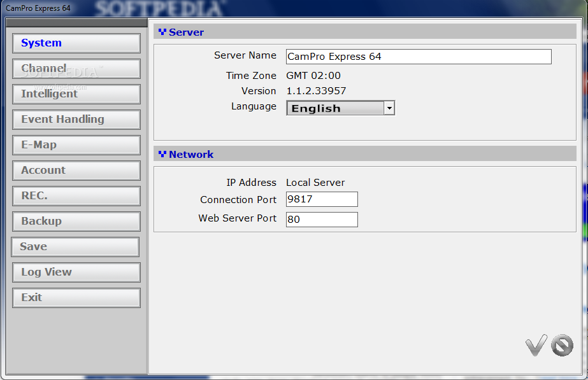The width and height of the screenshot is (588, 380).
Task: Open the Language dropdown arrow
Action: [389, 108]
